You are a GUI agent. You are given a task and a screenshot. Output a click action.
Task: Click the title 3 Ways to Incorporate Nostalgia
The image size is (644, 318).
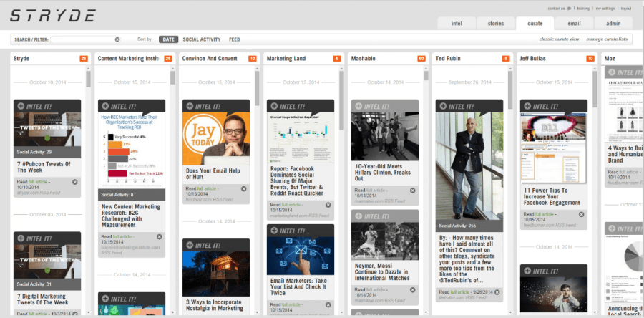click(x=215, y=305)
